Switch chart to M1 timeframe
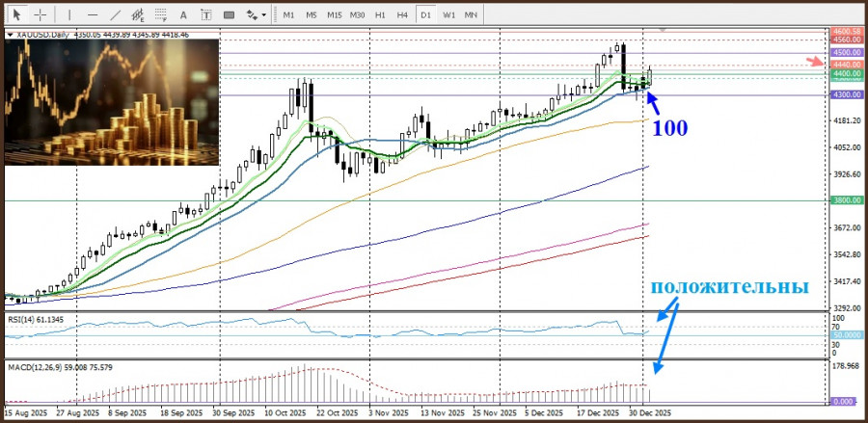Viewport: 868px width, 423px height. click(x=288, y=14)
